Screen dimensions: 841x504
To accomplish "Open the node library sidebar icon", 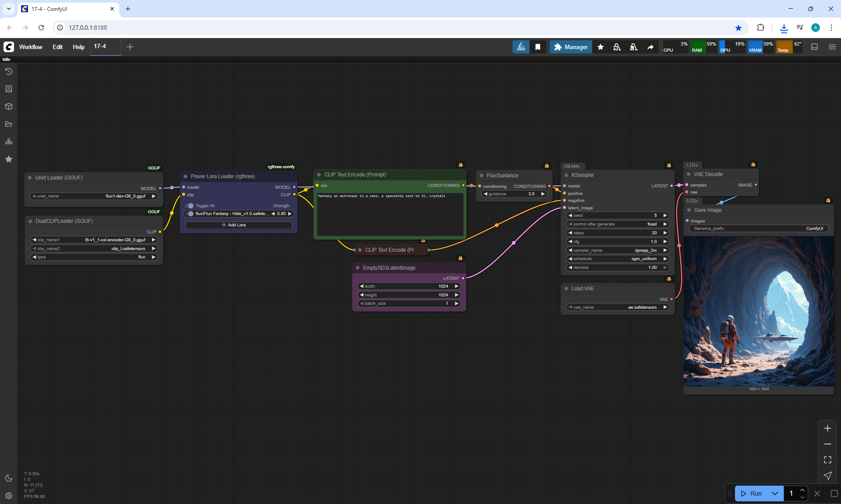I will tap(9, 89).
